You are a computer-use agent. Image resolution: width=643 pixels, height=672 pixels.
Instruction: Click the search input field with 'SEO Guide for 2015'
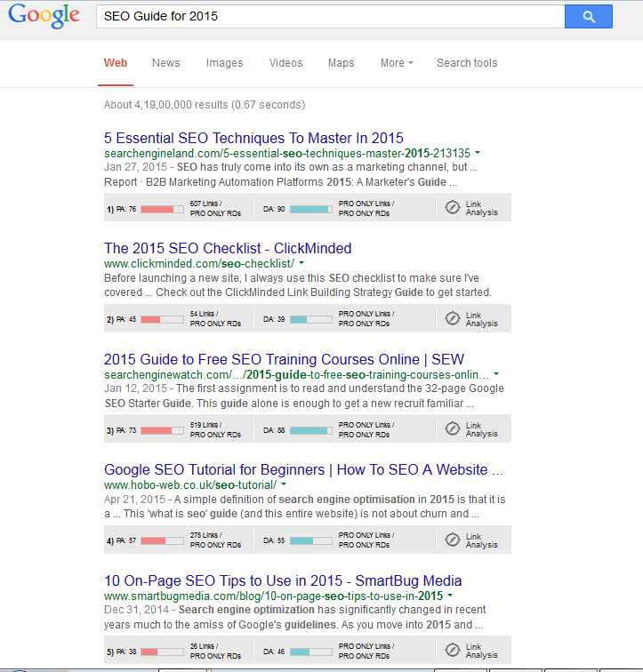click(x=331, y=17)
